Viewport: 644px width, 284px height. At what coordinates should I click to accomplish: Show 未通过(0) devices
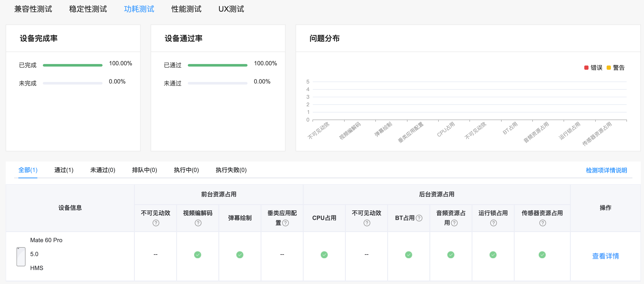103,170
